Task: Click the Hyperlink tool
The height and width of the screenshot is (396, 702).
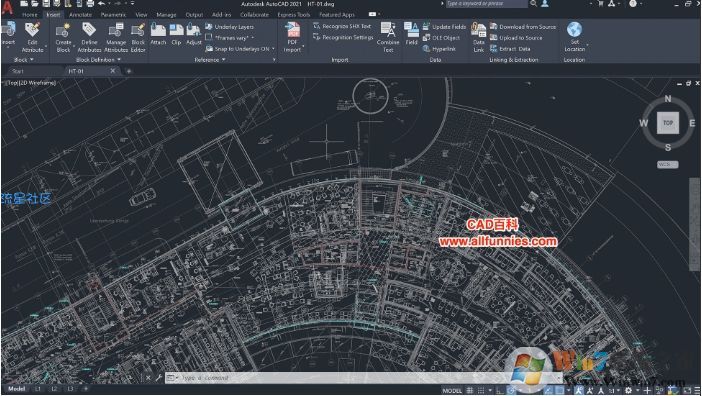Action: click(x=439, y=49)
